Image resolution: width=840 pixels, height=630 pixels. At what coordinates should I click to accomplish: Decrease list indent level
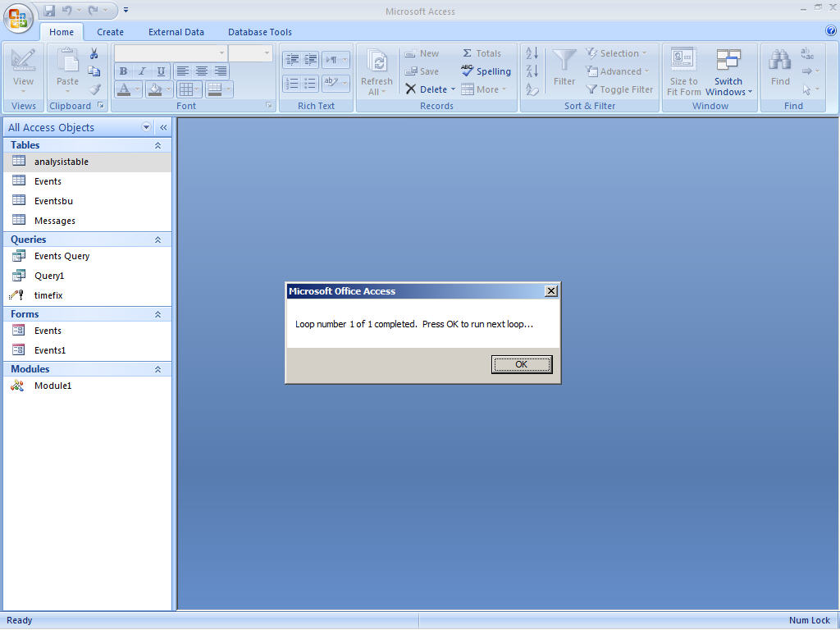(291, 59)
